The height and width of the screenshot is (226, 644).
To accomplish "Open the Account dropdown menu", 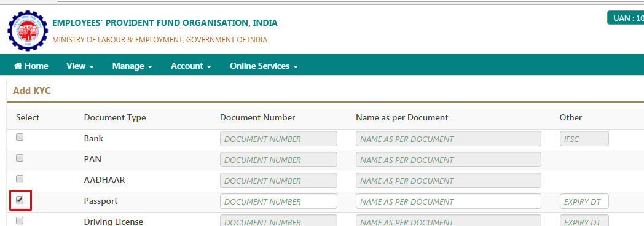I will (x=191, y=66).
